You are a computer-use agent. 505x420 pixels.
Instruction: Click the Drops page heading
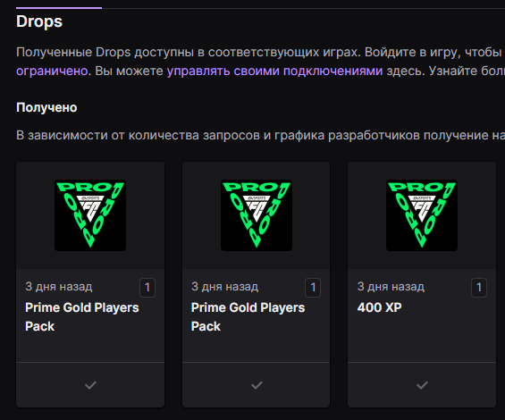tap(39, 22)
